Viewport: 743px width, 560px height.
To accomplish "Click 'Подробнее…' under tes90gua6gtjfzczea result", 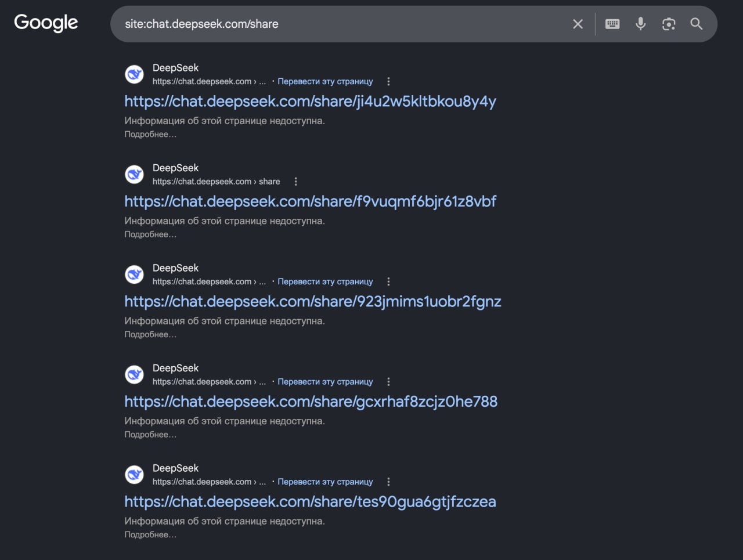I will 150,534.
